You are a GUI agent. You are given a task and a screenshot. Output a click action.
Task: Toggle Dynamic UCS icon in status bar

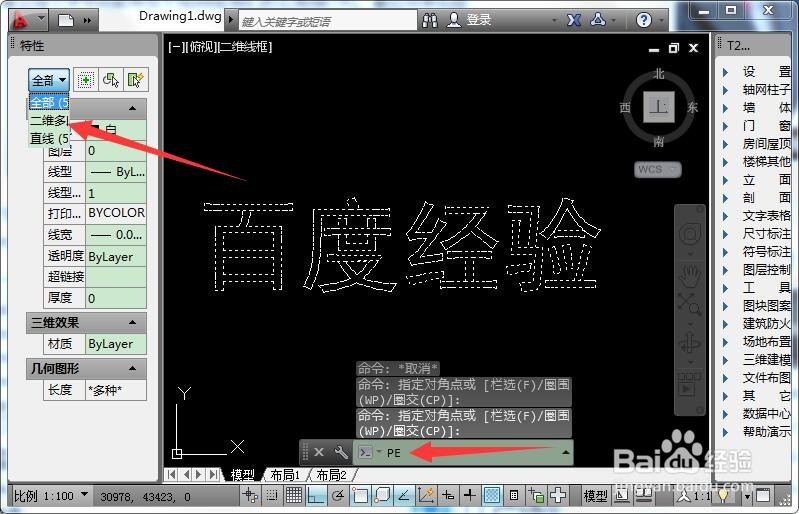pyautogui.click(x=425, y=495)
